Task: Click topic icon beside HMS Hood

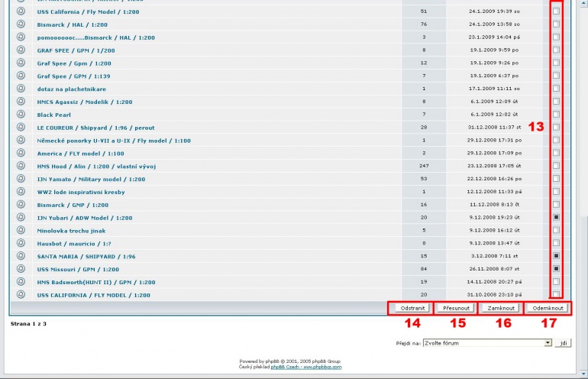Action: click(21, 166)
